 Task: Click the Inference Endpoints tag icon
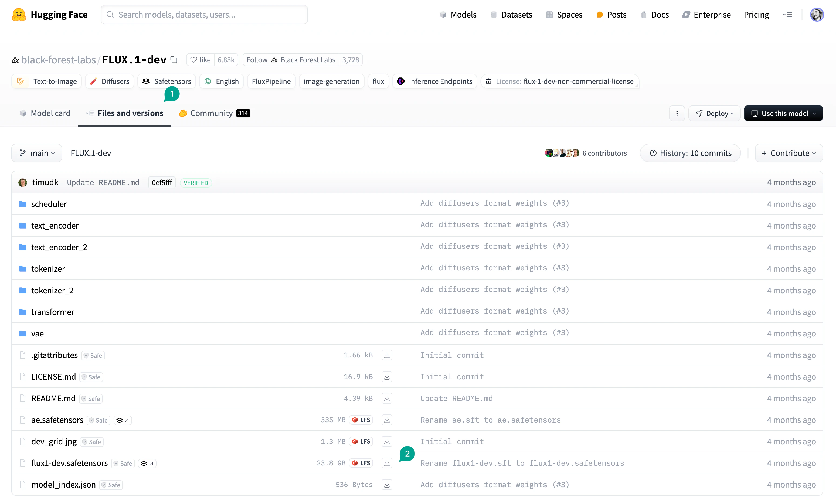pos(401,81)
